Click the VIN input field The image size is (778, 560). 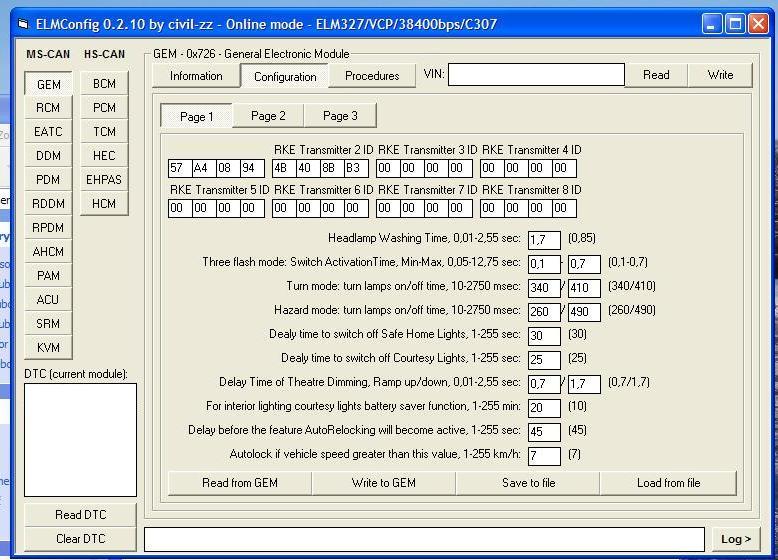tap(536, 75)
